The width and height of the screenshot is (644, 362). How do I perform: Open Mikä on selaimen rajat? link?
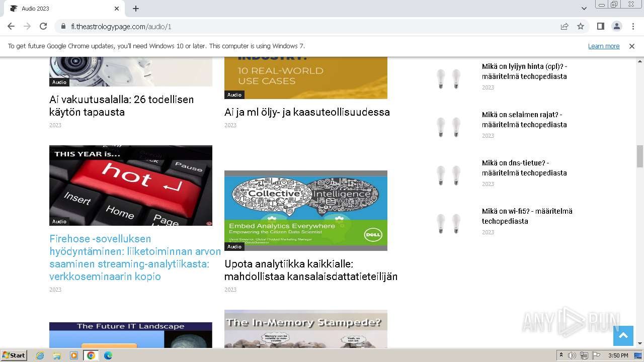coord(524,120)
